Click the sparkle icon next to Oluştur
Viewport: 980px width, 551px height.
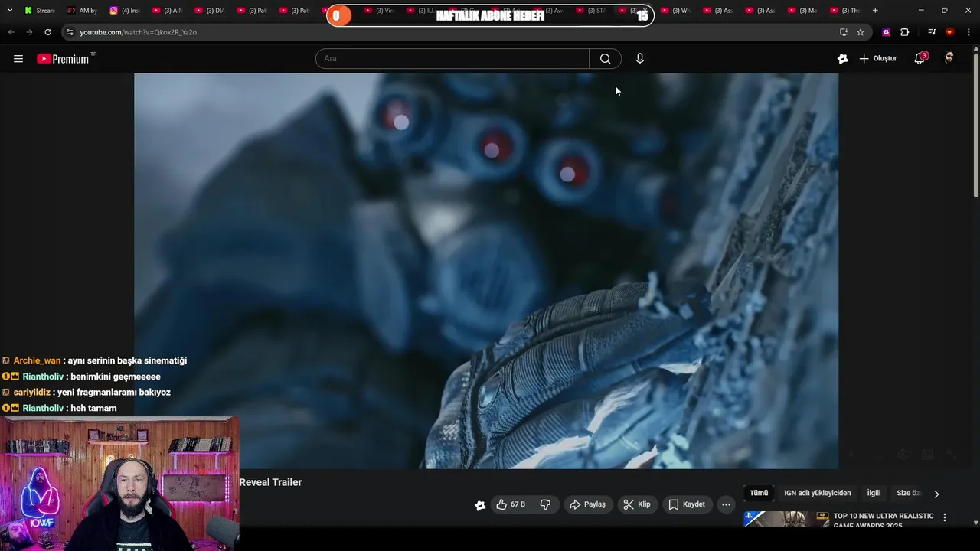843,59
